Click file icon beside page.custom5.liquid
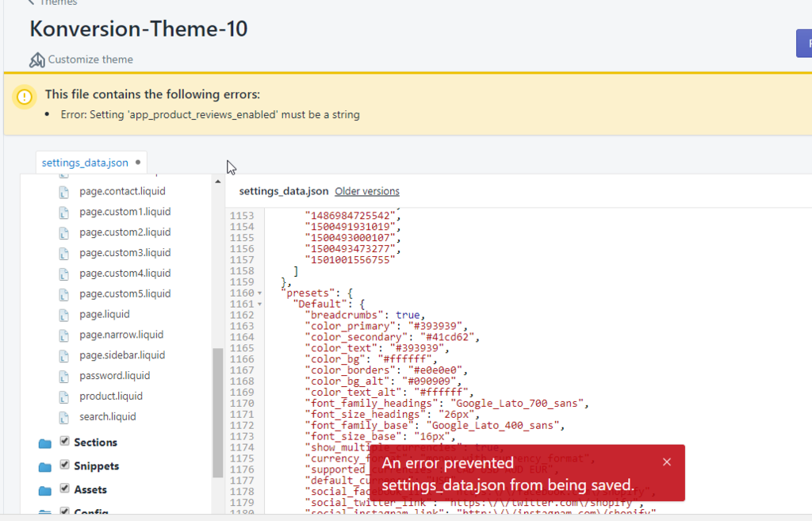The image size is (812, 521). click(63, 295)
